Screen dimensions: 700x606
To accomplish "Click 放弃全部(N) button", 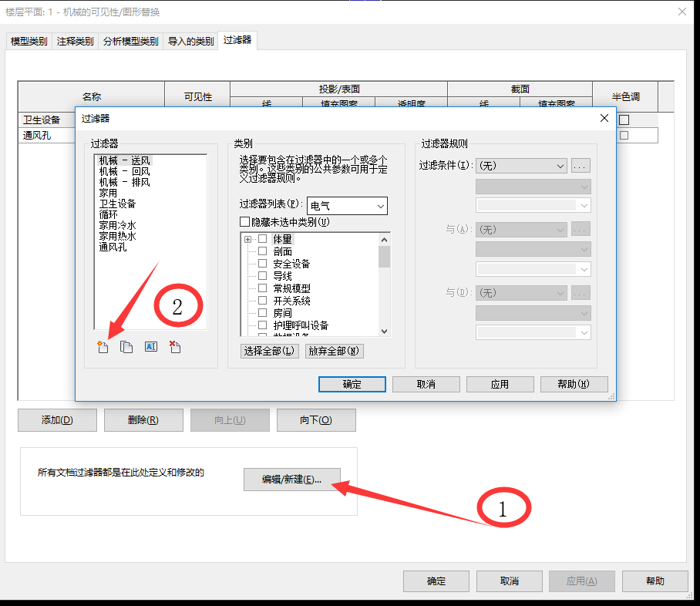I will (x=334, y=351).
